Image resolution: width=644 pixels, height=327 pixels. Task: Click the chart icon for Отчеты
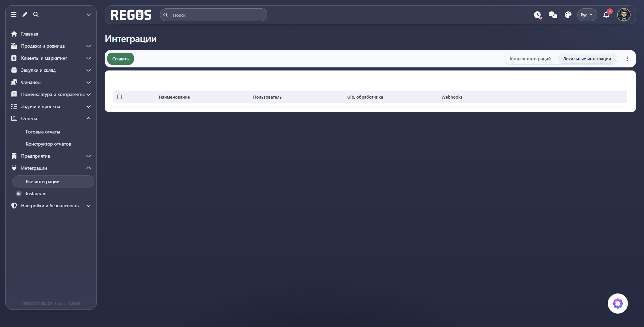(x=14, y=118)
